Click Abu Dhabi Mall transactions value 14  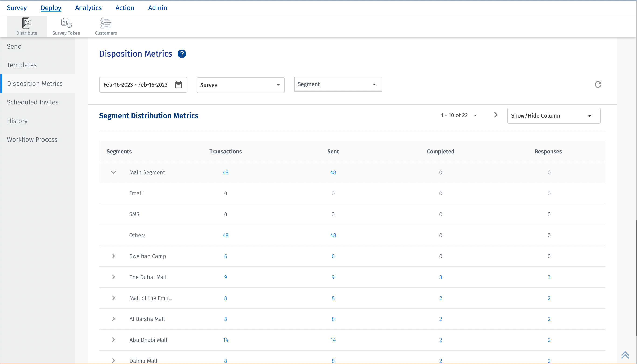226,340
